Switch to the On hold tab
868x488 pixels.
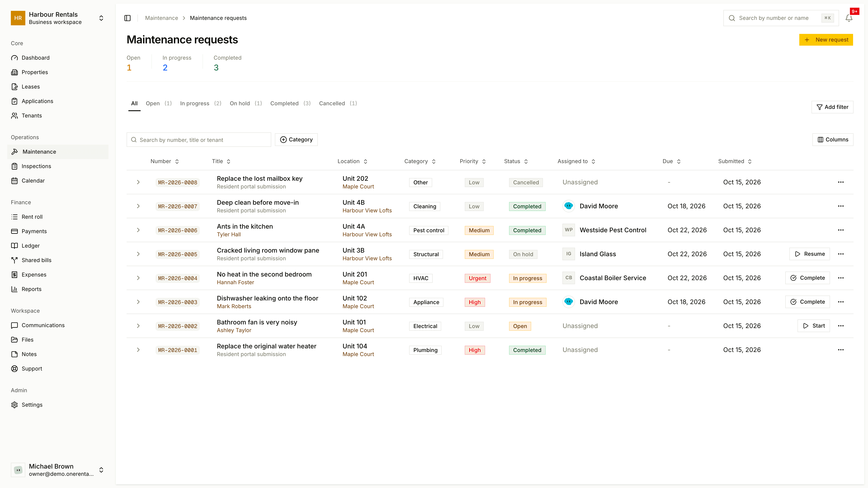coord(246,103)
